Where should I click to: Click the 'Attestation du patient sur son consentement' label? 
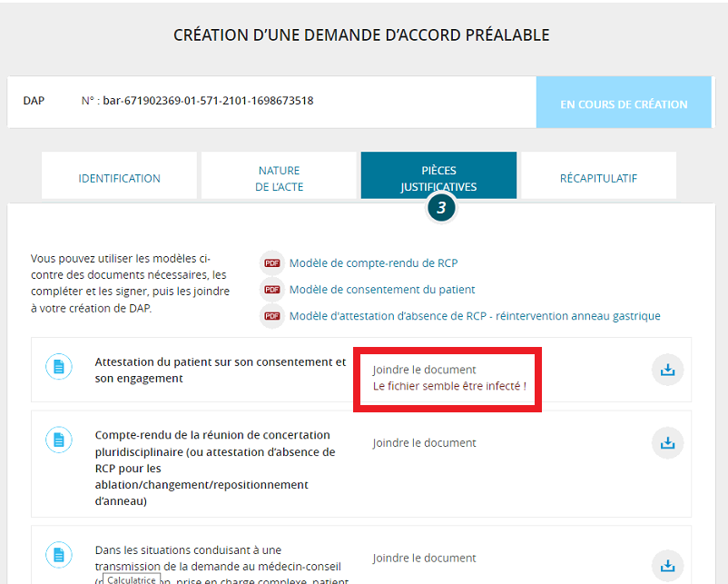coord(221,371)
